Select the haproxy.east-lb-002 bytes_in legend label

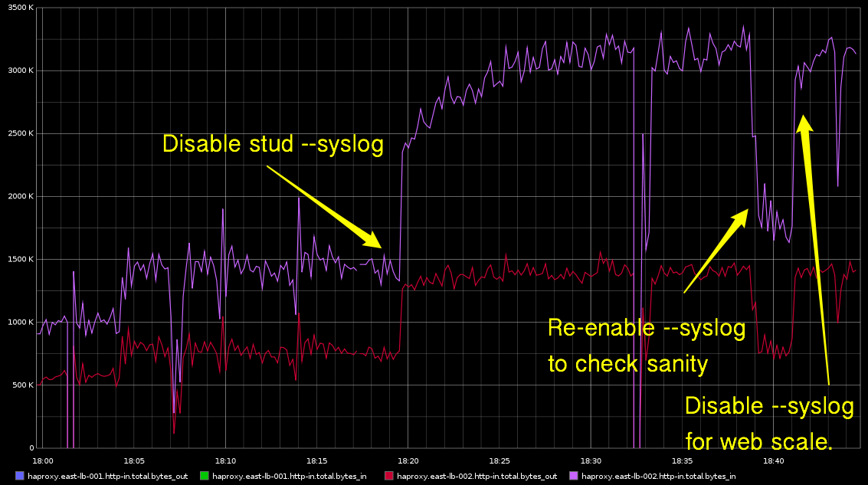tap(659, 476)
